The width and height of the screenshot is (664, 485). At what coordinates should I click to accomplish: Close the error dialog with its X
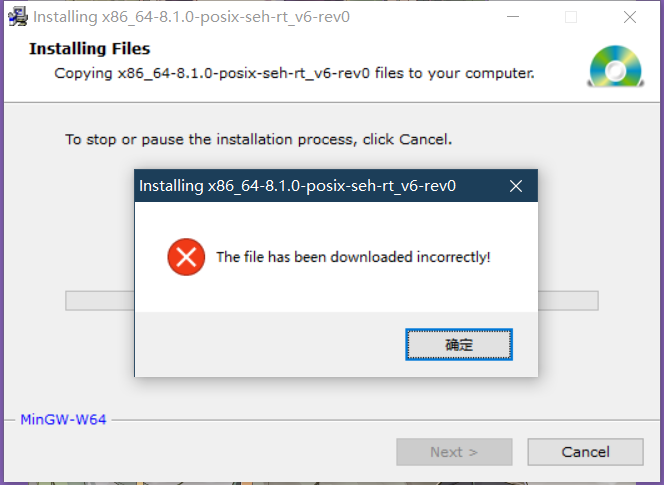pos(516,186)
